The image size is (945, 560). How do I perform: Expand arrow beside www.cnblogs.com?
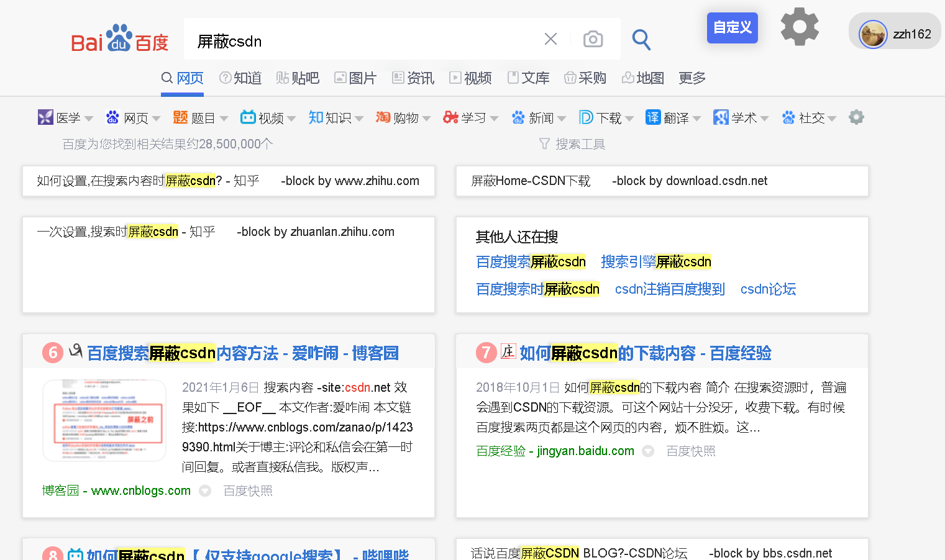(x=205, y=491)
